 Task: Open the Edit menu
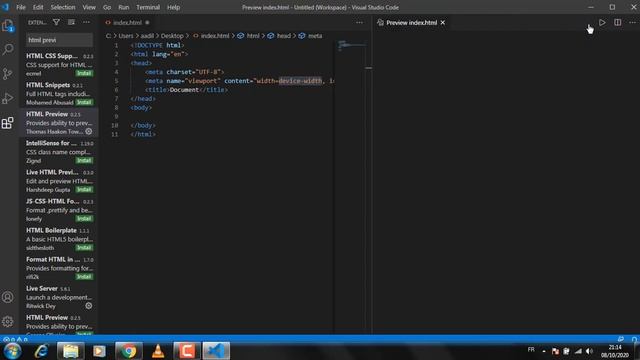point(38,7)
